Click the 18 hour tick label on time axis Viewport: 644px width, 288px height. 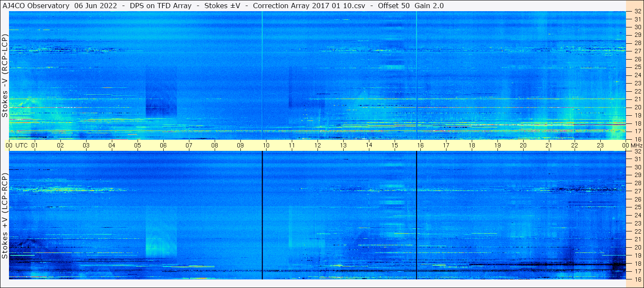pos(472,145)
